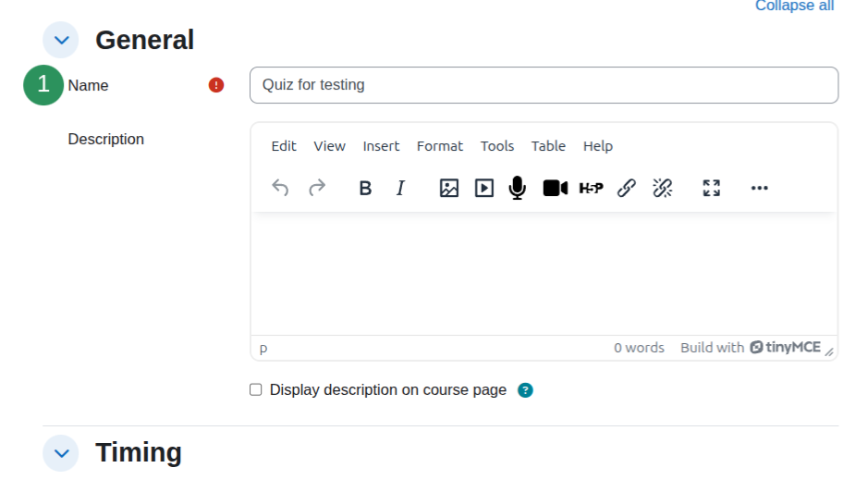Screen dimensions: 868x480
Task: Insert an image with the picture icon
Action: point(449,189)
